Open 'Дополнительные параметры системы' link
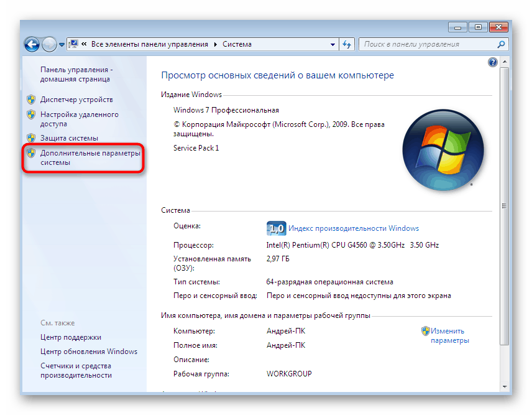The image size is (532, 415). 90,157
